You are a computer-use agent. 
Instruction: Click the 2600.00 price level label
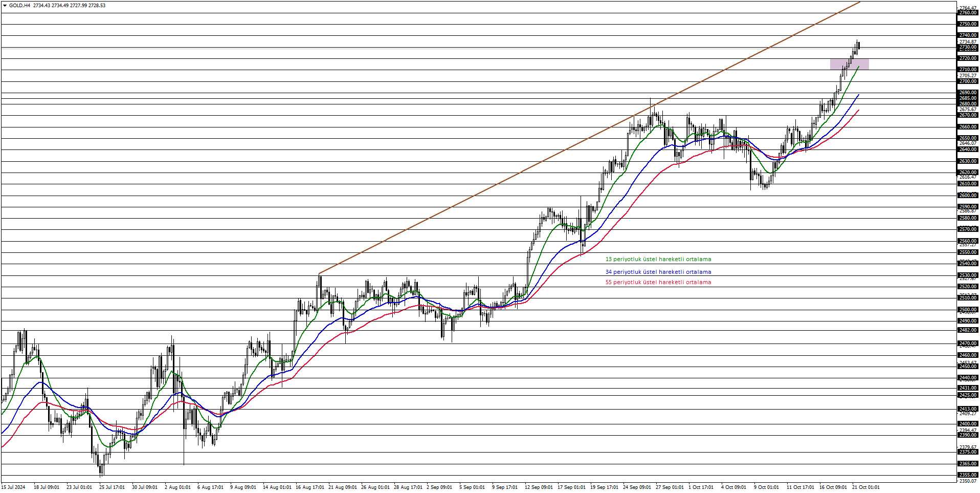pyautogui.click(x=968, y=196)
